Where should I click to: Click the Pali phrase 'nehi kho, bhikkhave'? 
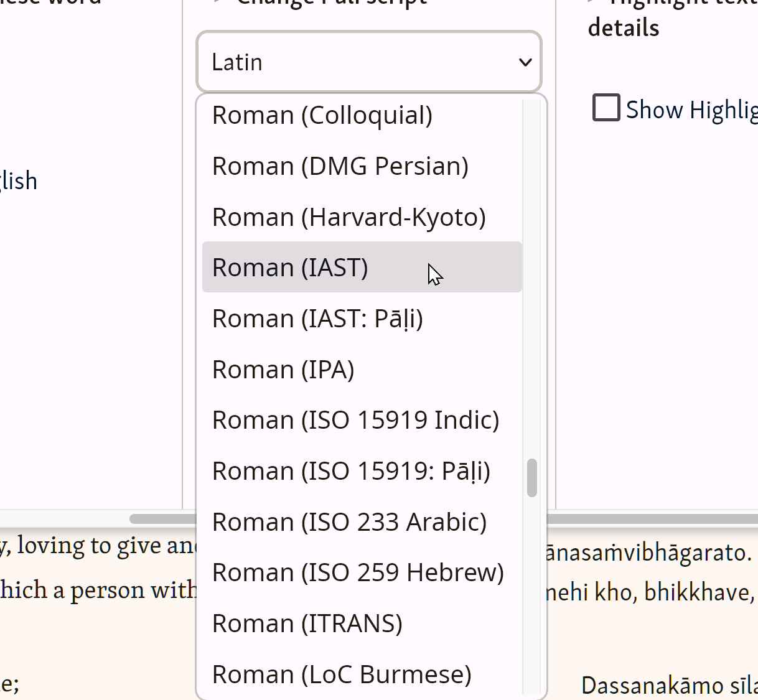pyautogui.click(x=649, y=592)
